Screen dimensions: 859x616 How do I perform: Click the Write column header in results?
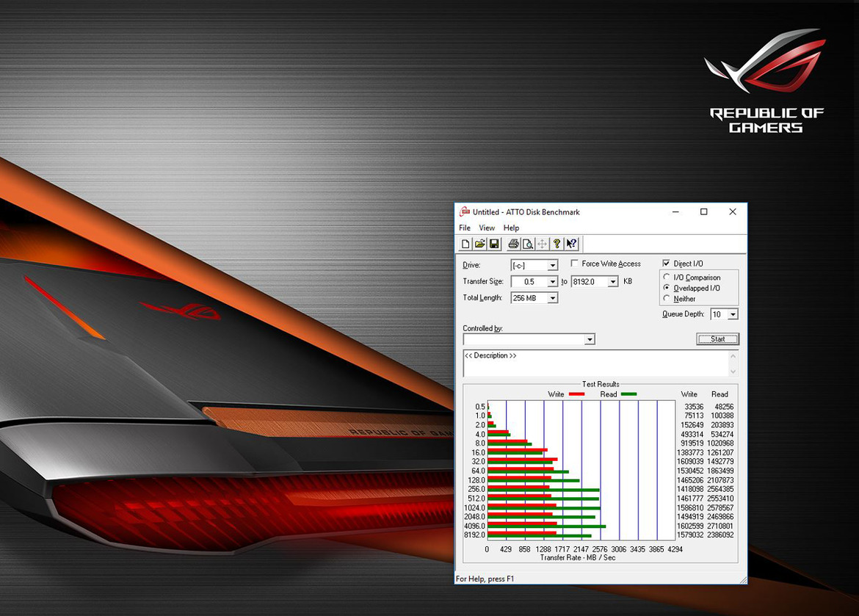point(689,394)
